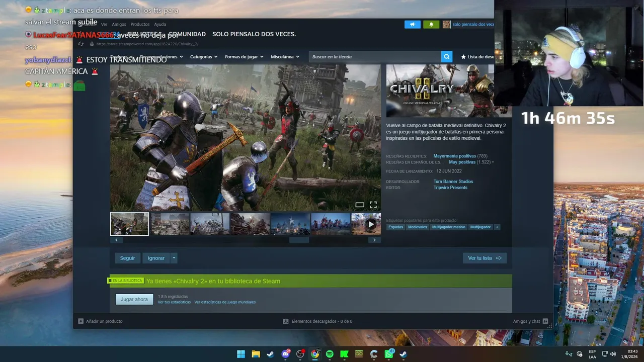Open the Ayuda menu
The image size is (644, 362).
(160, 24)
